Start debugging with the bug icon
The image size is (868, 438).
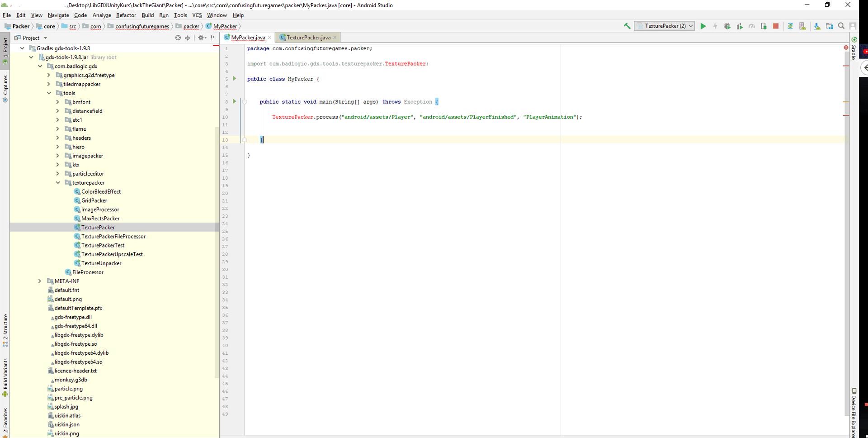coord(727,26)
